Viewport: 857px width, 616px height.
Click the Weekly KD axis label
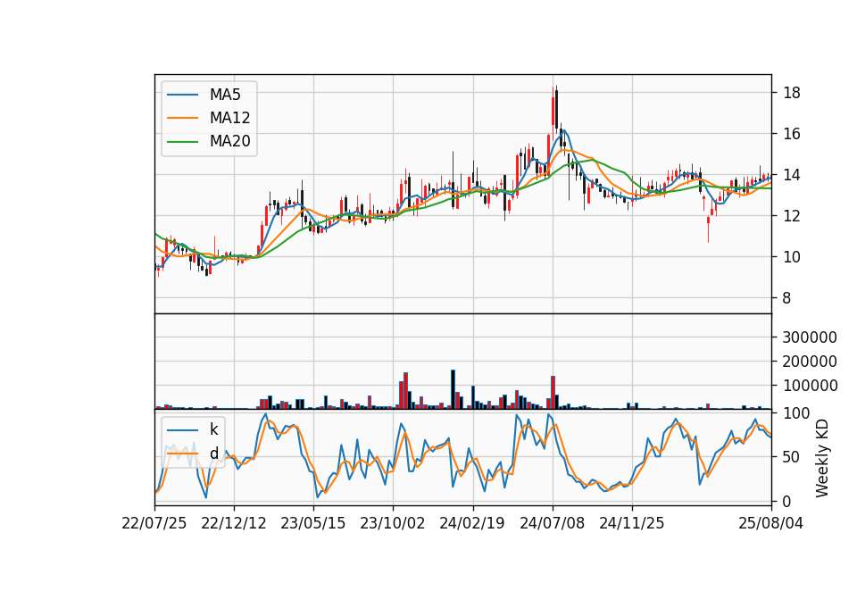pos(822,459)
